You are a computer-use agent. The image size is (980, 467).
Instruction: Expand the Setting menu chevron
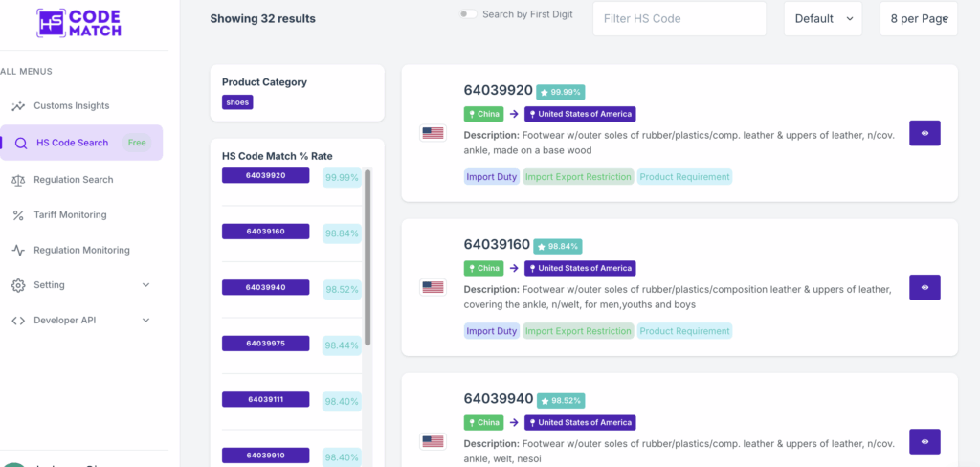pos(145,285)
